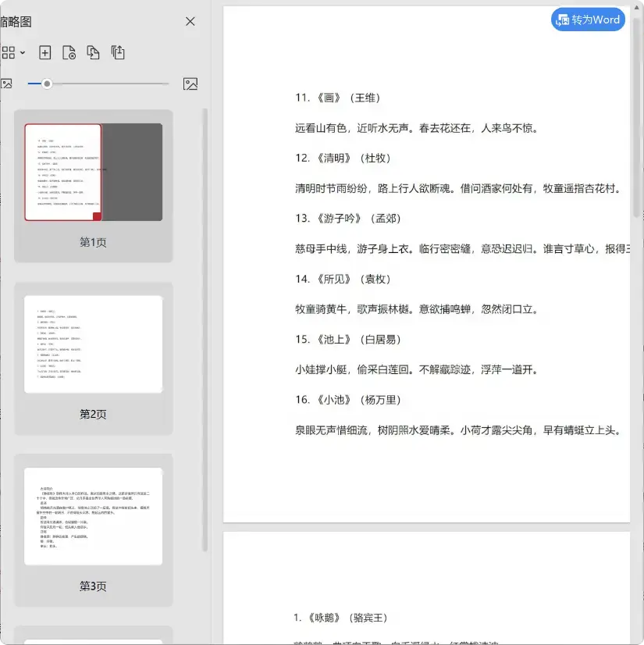Click the delete page icon
644x645 pixels.
click(69, 53)
